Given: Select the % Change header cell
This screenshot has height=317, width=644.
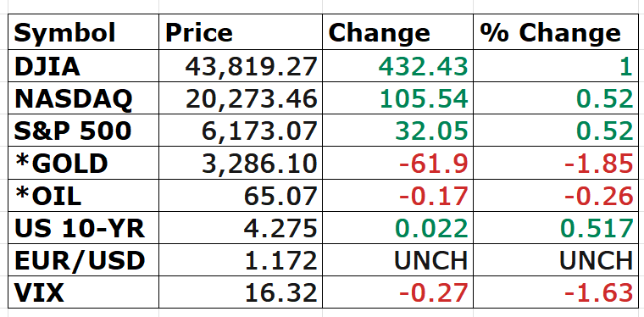Looking at the screenshot, I should 556,31.
